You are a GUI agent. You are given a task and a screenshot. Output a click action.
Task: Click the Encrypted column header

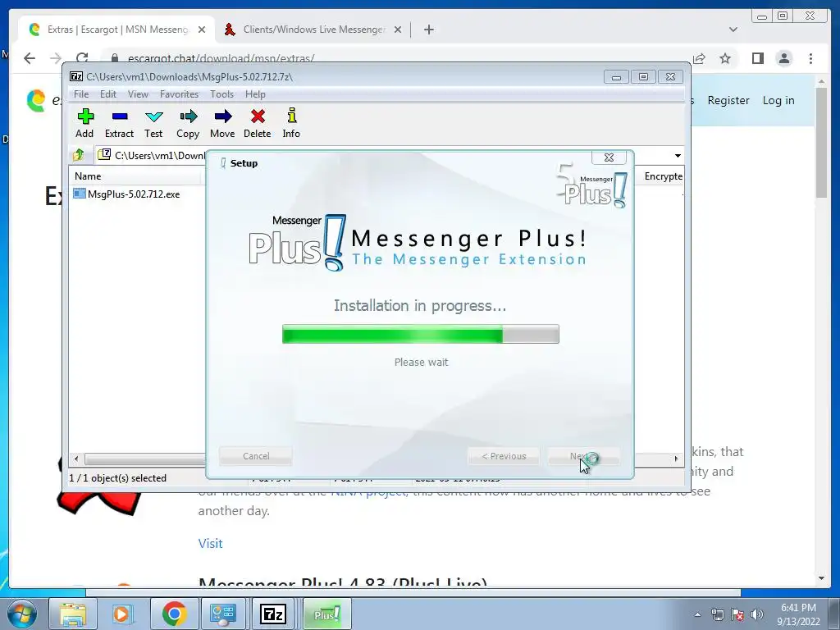click(663, 176)
